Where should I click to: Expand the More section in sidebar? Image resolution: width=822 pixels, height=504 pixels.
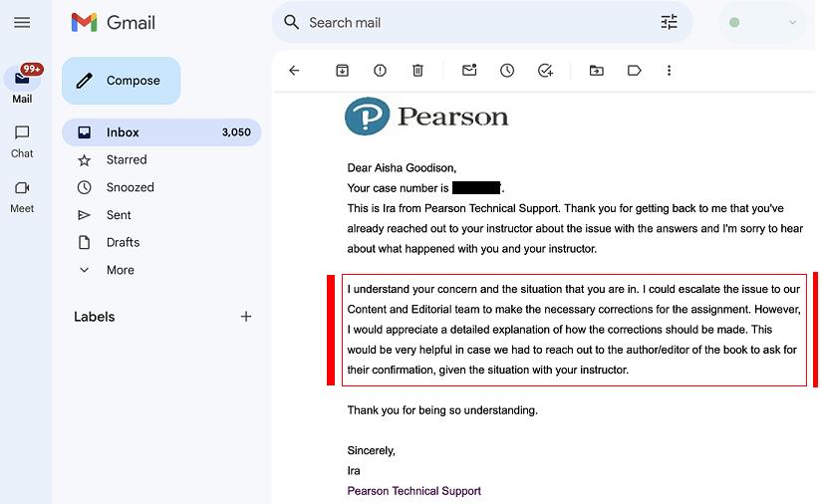point(120,270)
